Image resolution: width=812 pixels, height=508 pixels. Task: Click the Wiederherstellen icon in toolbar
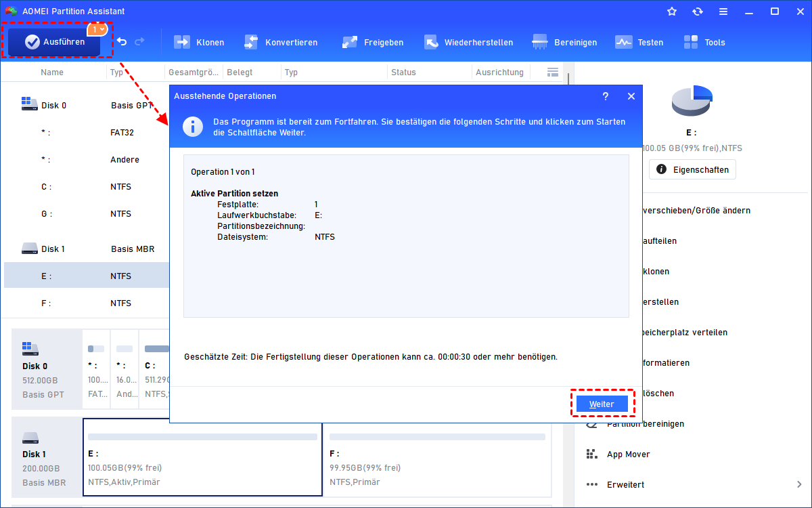(x=432, y=42)
